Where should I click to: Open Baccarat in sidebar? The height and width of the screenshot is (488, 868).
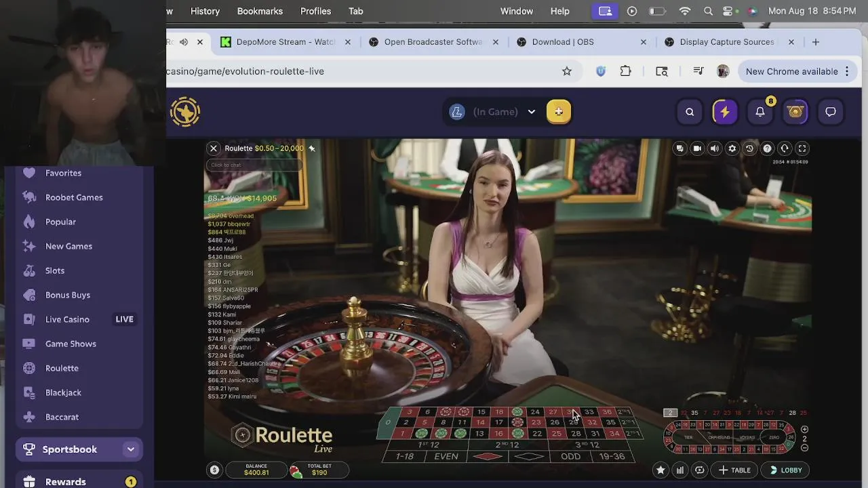(x=79, y=417)
